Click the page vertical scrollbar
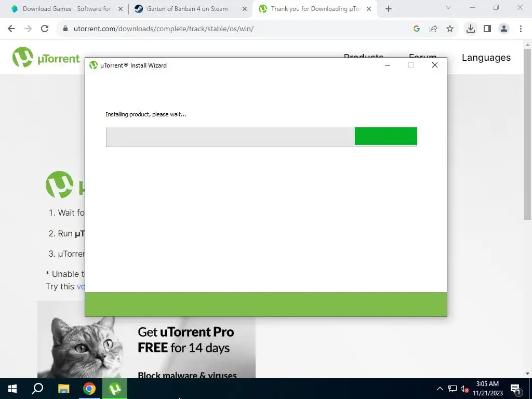The height and width of the screenshot is (399, 532). pos(527,134)
